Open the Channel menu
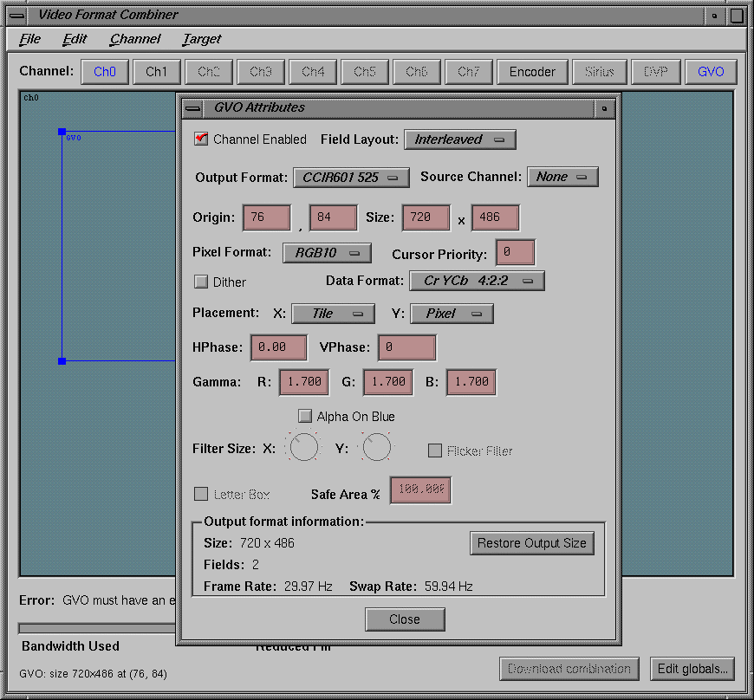Image resolution: width=754 pixels, height=700 pixels. click(x=134, y=39)
